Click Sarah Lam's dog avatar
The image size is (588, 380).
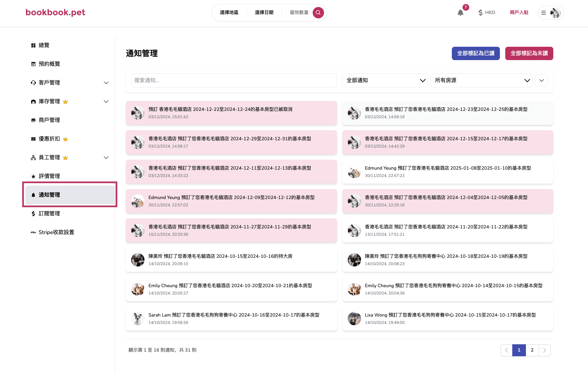[x=138, y=319]
